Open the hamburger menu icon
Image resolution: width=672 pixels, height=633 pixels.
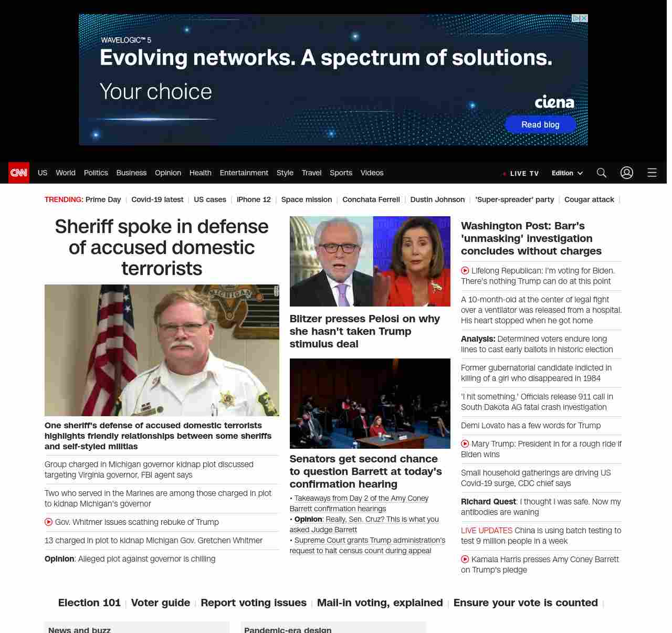point(652,173)
